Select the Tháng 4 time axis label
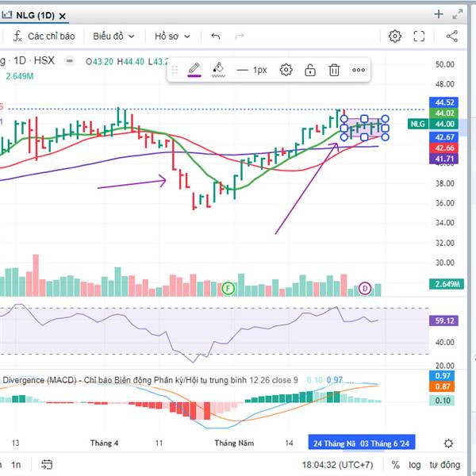The height and width of the screenshot is (476, 476). [104, 443]
